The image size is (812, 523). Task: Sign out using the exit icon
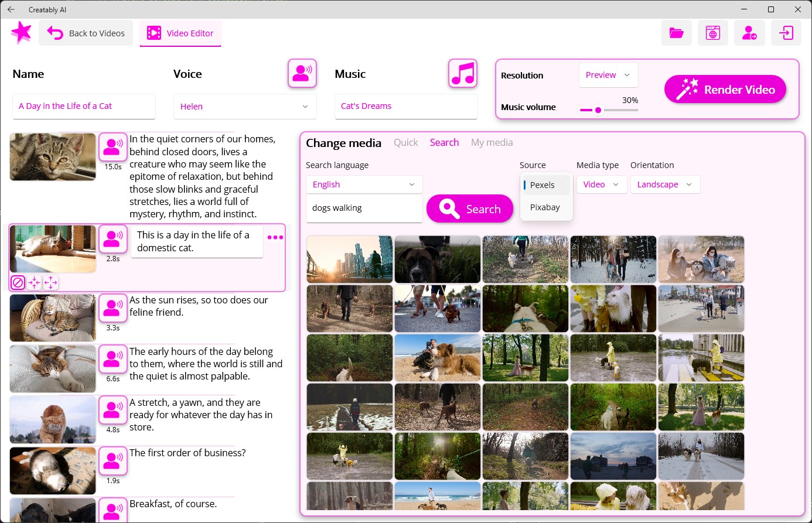pos(786,33)
